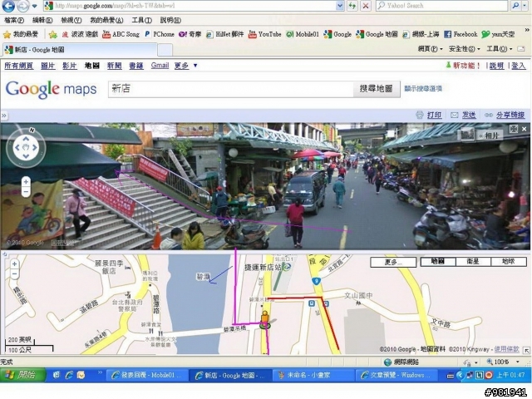Expand the 網頁(P) command dropdown
The width and height of the screenshot is (532, 399).
[x=431, y=49]
